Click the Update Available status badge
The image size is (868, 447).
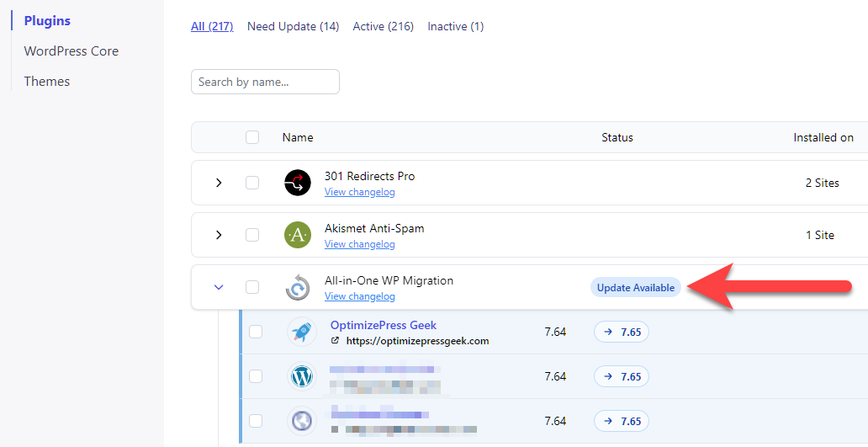(x=636, y=287)
